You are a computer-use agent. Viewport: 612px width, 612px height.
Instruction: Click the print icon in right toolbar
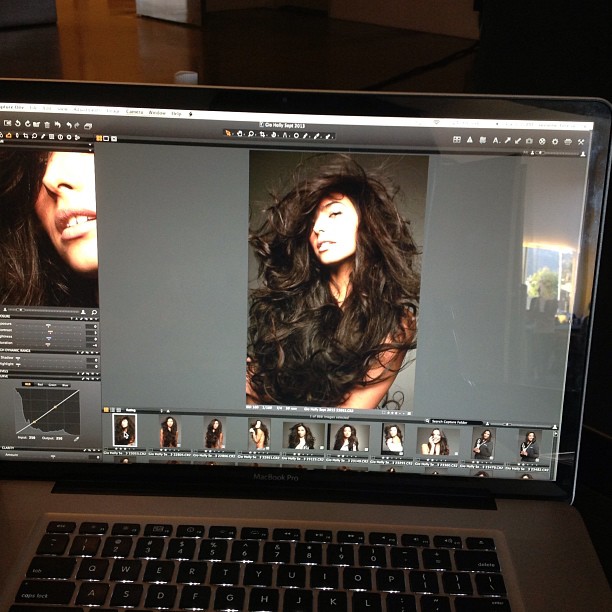568,142
